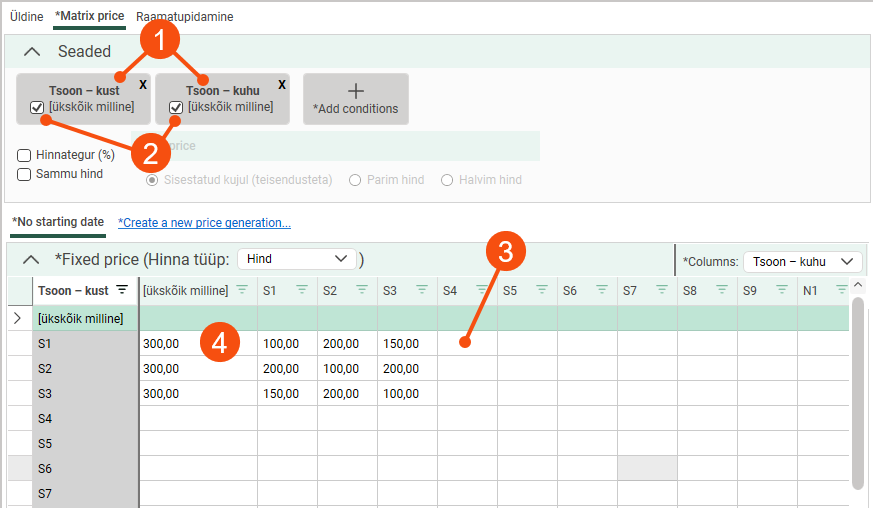The height and width of the screenshot is (508, 873).
Task: Open filter icon on S2 column
Action: pyautogui.click(x=362, y=290)
